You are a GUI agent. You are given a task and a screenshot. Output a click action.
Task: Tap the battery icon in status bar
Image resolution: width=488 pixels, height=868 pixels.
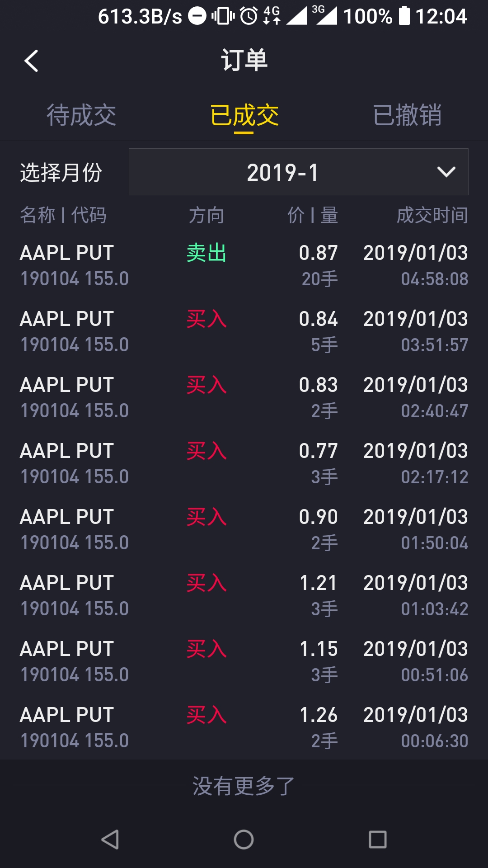coord(404,16)
